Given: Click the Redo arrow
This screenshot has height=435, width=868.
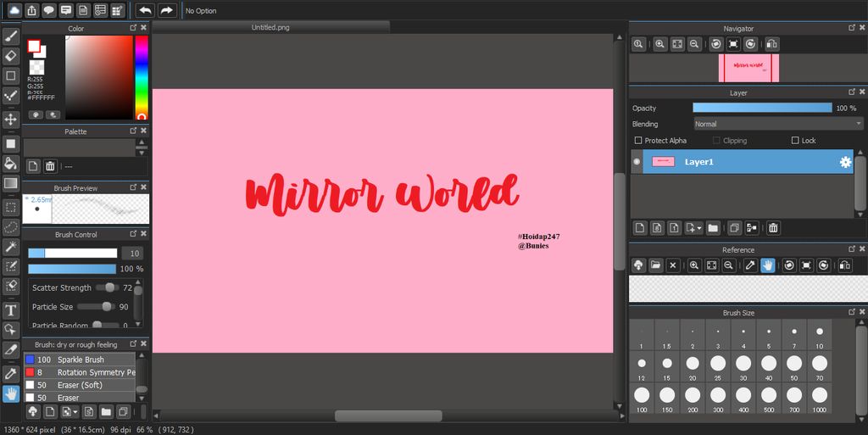Looking at the screenshot, I should [167, 10].
